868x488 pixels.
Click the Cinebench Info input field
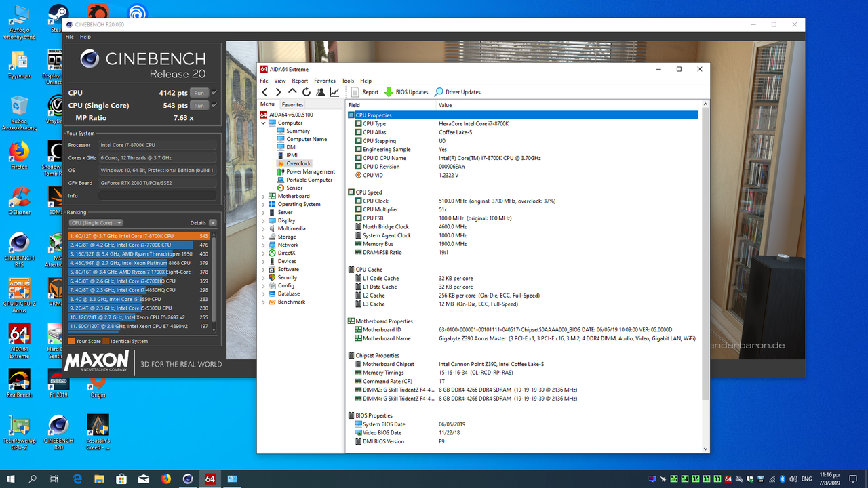point(157,196)
